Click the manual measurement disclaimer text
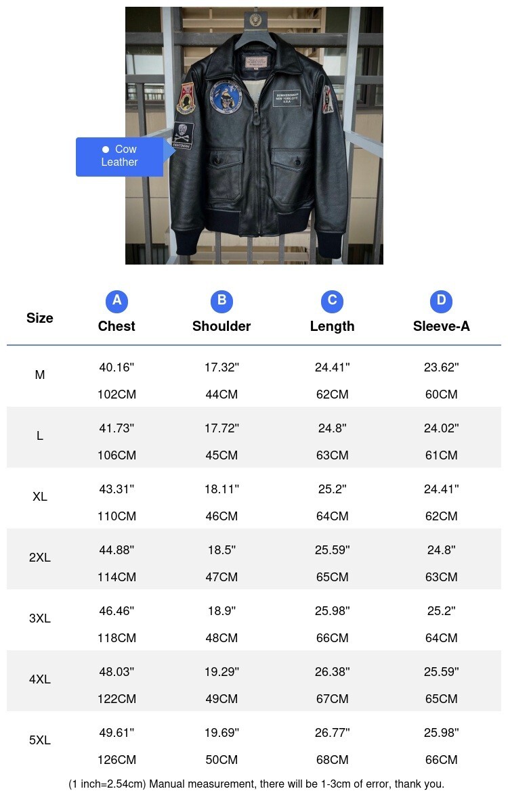The width and height of the screenshot is (508, 812). tap(256, 784)
